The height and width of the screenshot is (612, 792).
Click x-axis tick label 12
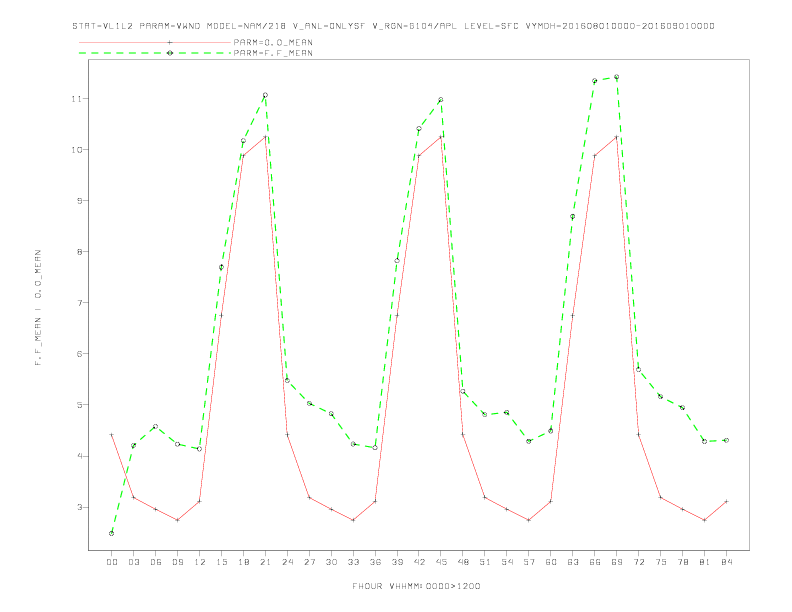tap(200, 562)
